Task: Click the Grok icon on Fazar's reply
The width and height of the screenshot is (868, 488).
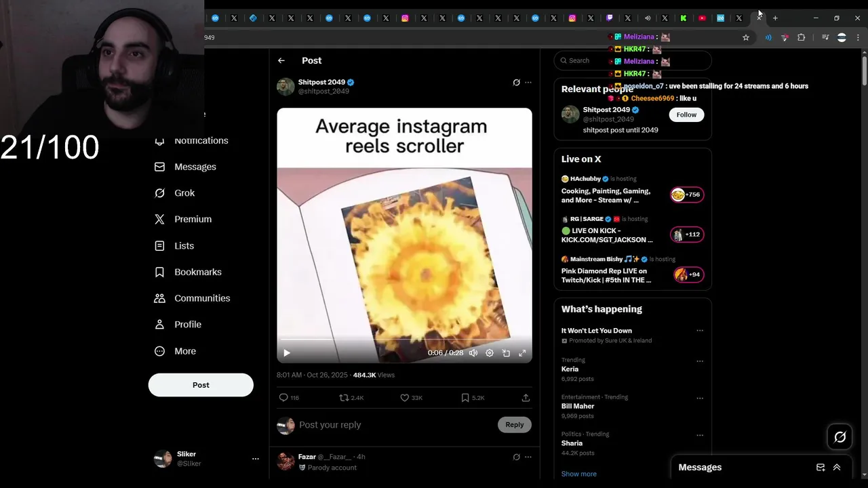Action: 516,457
